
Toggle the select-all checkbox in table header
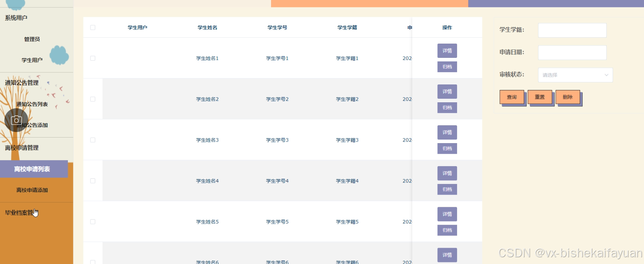click(93, 27)
